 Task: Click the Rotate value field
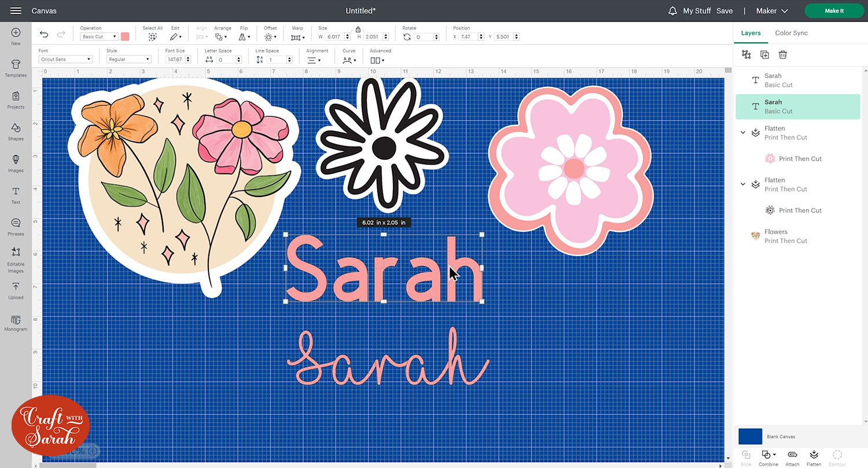[x=423, y=36]
